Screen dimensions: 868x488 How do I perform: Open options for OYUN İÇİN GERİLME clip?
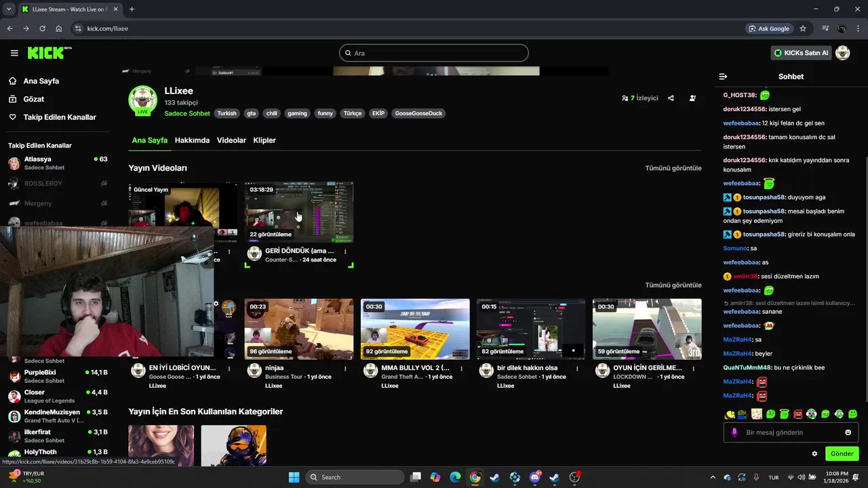click(x=694, y=369)
